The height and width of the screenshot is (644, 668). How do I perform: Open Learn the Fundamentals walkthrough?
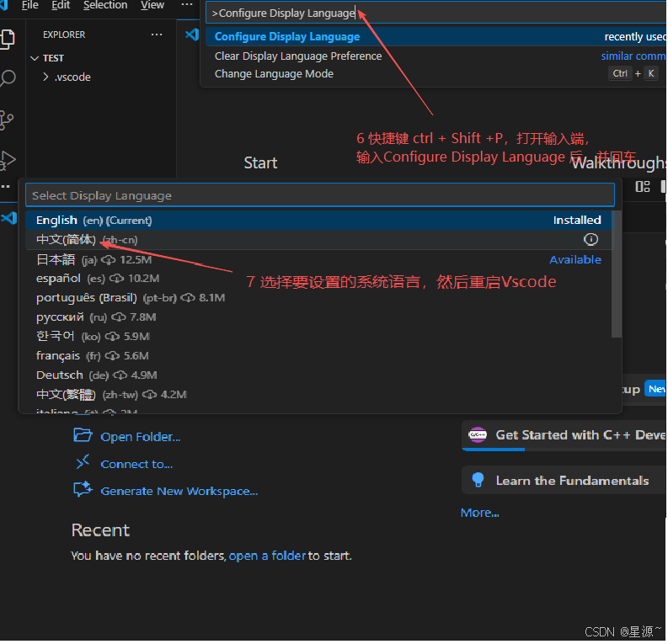tap(564, 481)
